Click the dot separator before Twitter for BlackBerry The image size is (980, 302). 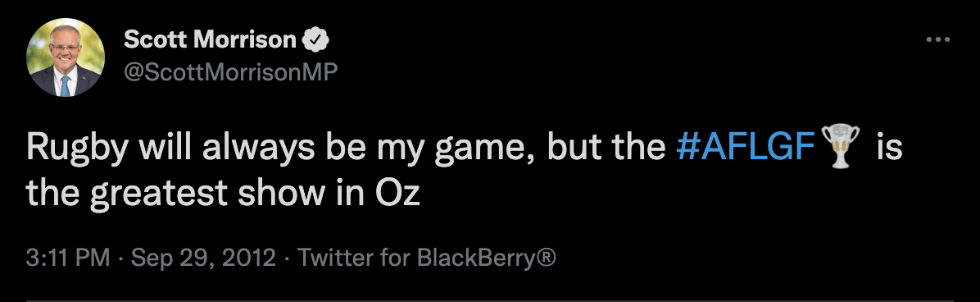click(x=286, y=259)
